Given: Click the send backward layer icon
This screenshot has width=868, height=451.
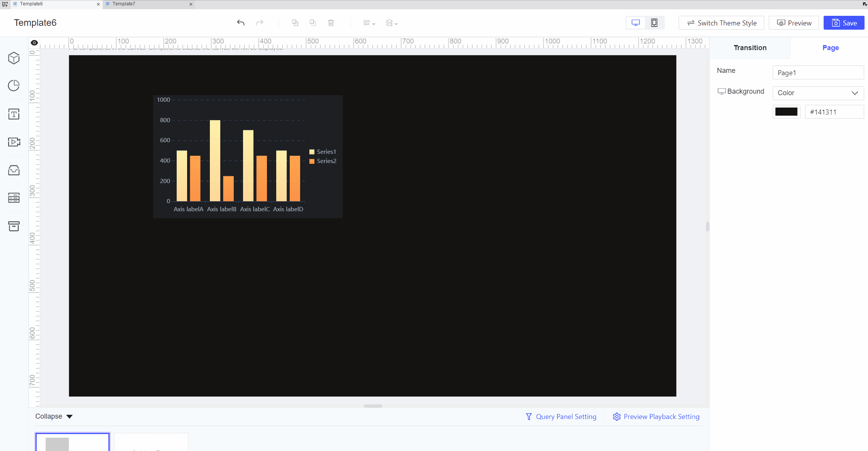Looking at the screenshot, I should [x=313, y=23].
